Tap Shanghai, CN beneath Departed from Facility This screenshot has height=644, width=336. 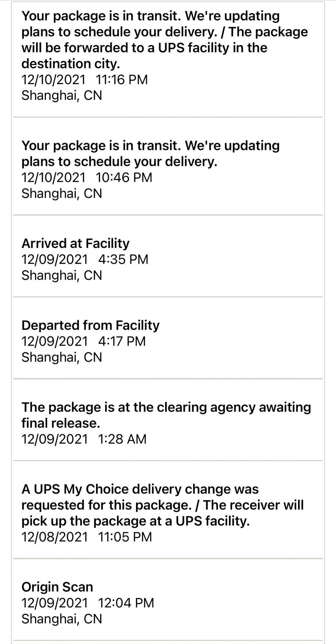[62, 357]
